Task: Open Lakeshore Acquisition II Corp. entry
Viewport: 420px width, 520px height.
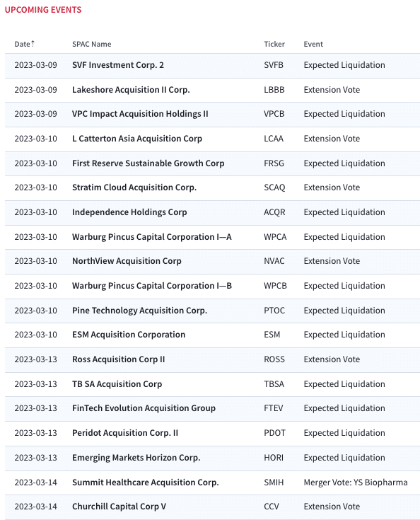Action: pos(131,90)
